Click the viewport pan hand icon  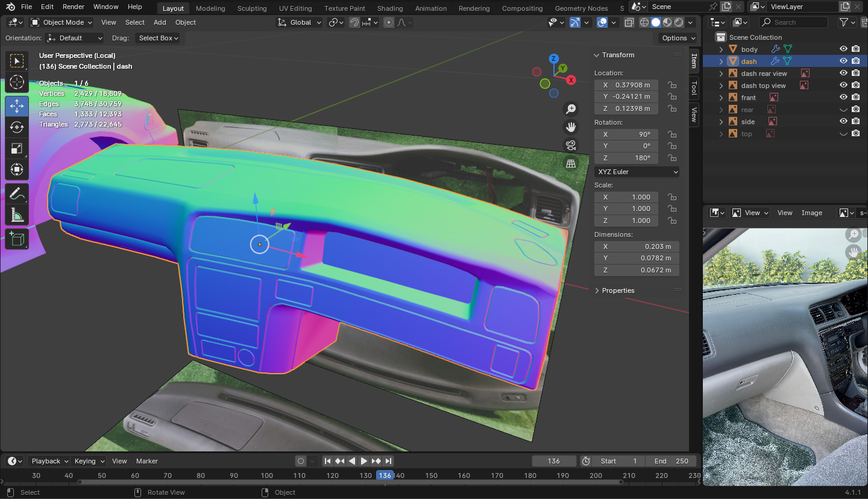pyautogui.click(x=571, y=127)
